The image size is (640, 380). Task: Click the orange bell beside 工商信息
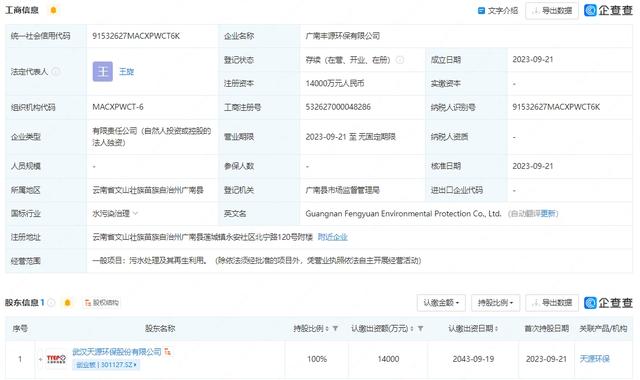[53, 10]
